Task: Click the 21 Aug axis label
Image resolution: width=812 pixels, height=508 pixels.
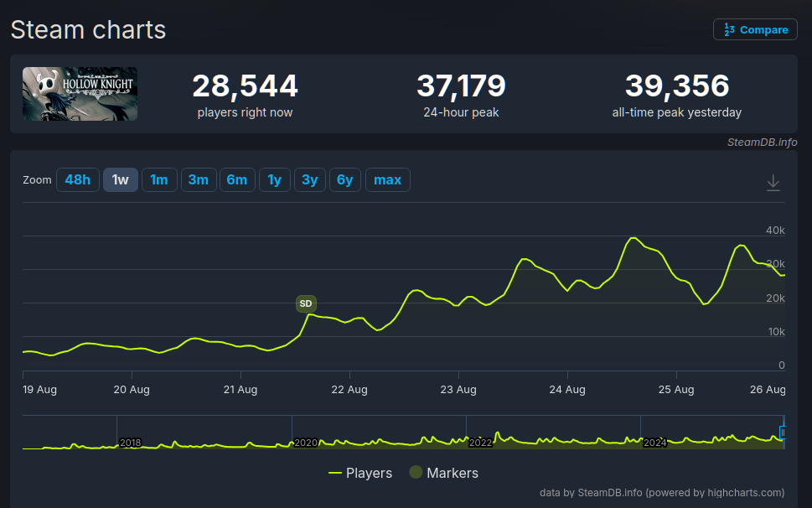Action: [x=240, y=390]
